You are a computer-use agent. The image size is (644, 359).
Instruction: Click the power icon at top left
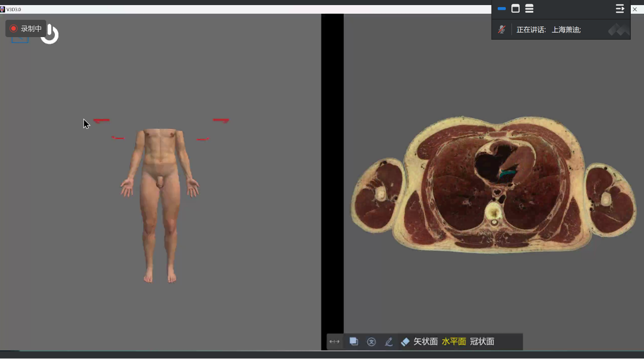click(x=50, y=35)
